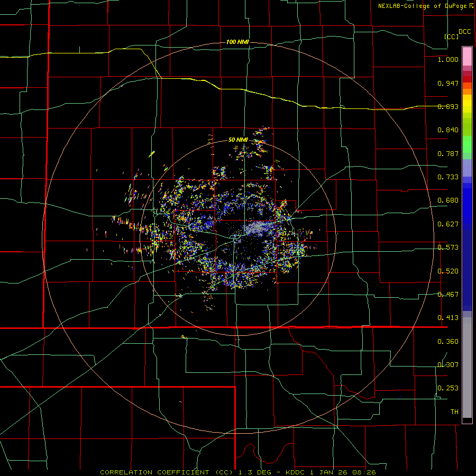Image resolution: width=476 pixels, height=476 pixels.
Task: Pick the bright green color bar segment
Action: tap(467, 144)
